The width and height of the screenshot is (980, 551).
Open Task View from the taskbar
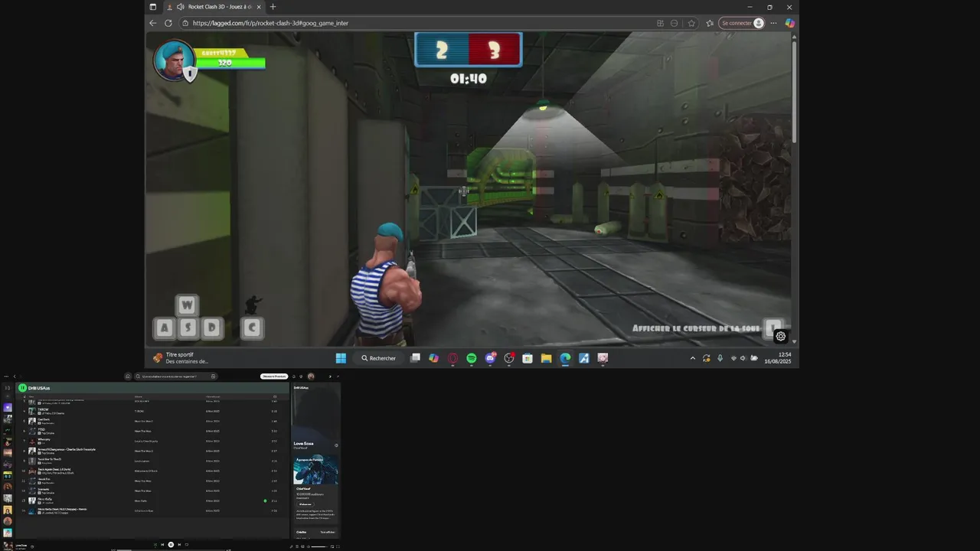click(x=415, y=358)
